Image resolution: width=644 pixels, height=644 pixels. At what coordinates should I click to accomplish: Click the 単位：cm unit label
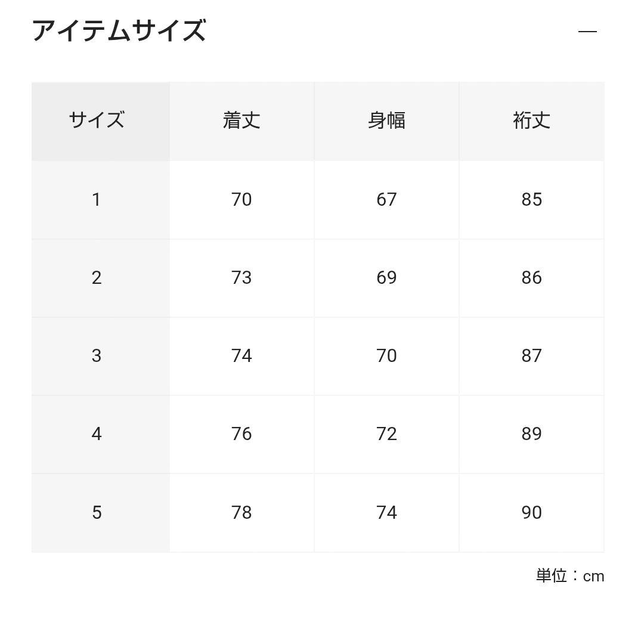pyautogui.click(x=570, y=576)
